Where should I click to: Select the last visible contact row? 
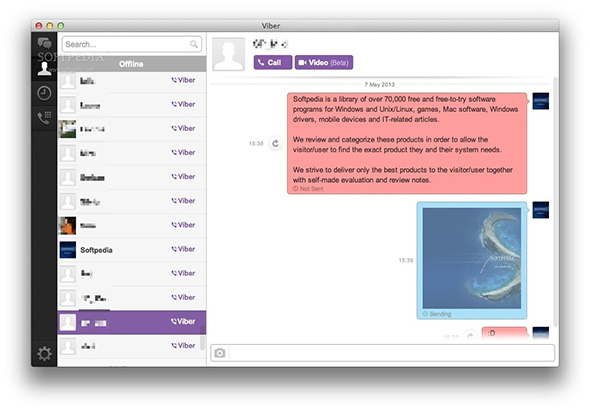coord(131,346)
